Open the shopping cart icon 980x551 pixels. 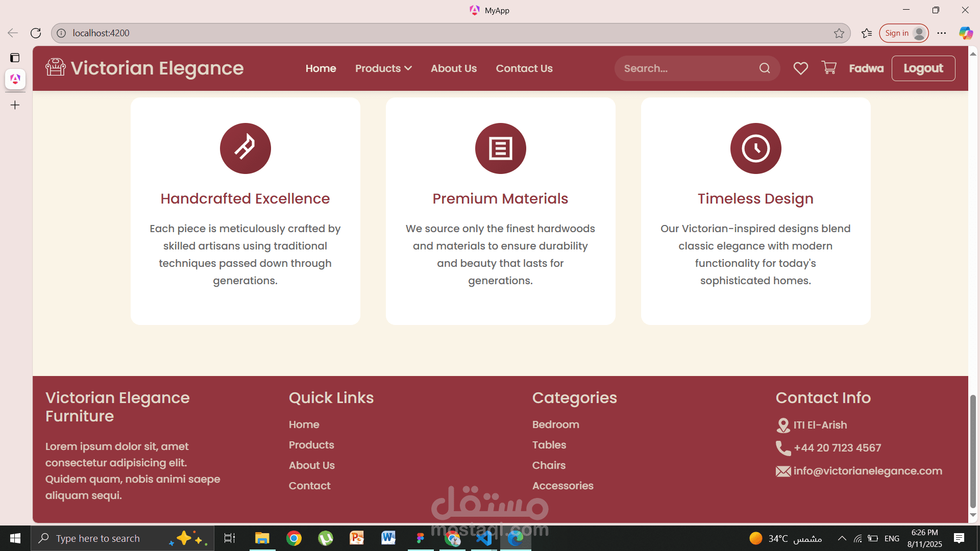829,68
